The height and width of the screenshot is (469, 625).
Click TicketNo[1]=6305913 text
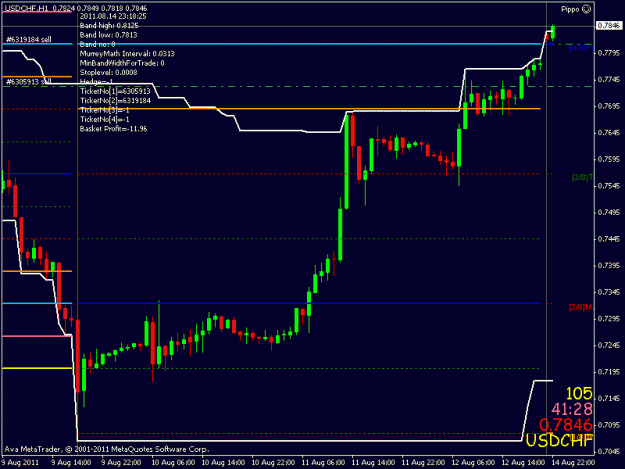pyautogui.click(x=116, y=91)
